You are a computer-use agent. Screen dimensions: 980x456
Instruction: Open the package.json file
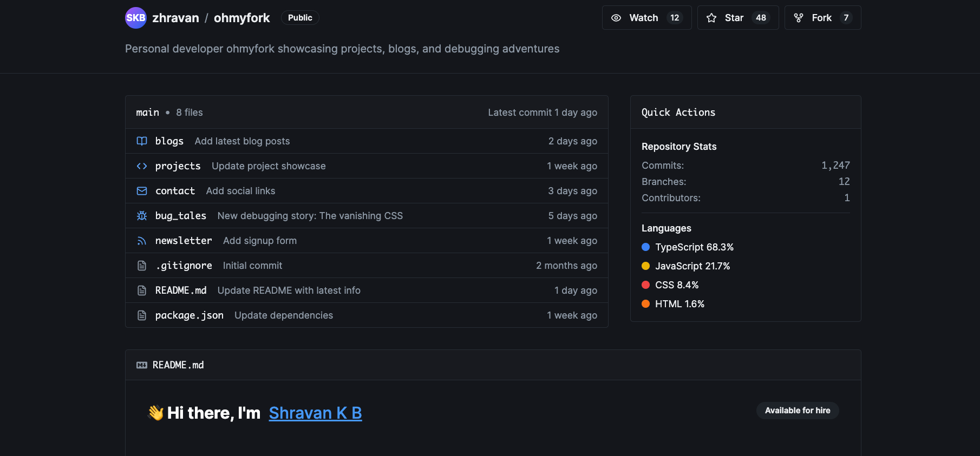coord(189,315)
